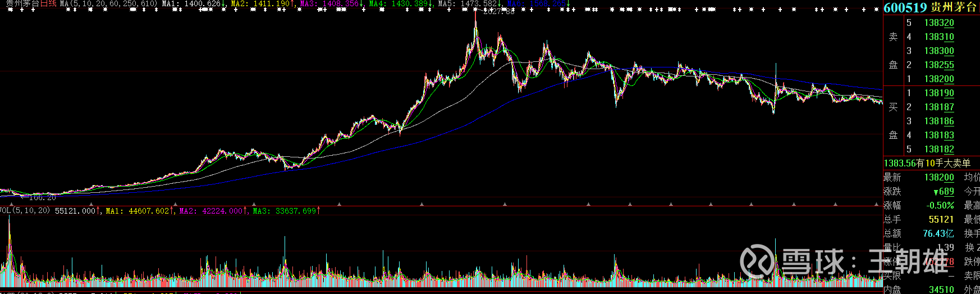Select ask level 4 price 138310
The height and width of the screenshot is (294, 980).
coord(939,37)
